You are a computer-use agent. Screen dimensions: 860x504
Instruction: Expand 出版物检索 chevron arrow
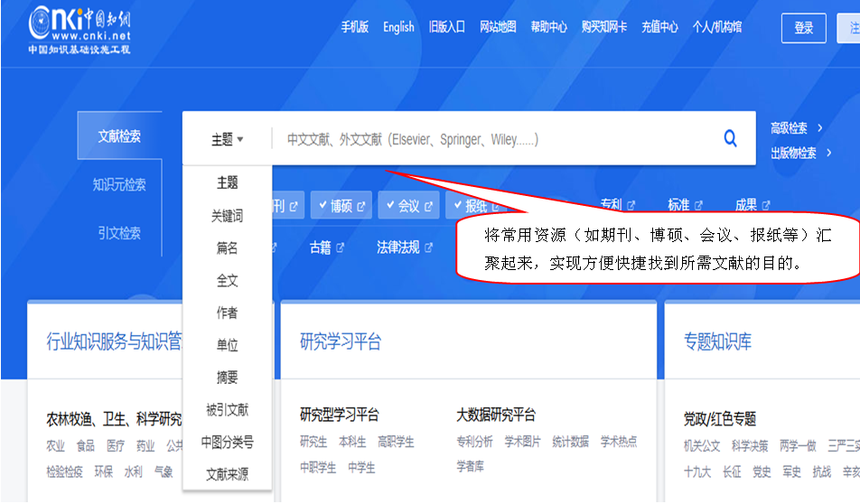coord(828,153)
